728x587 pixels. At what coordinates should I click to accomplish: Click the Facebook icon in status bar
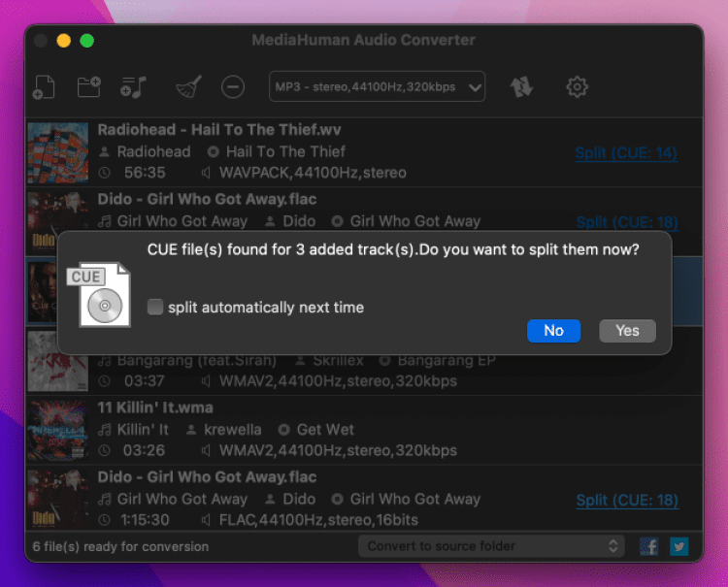pyautogui.click(x=648, y=546)
